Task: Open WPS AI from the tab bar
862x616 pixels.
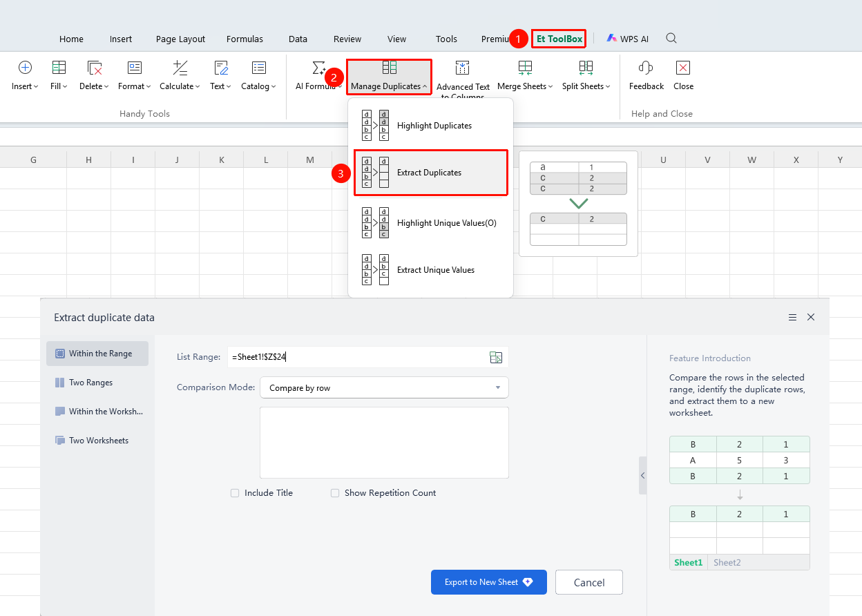Action: 628,39
